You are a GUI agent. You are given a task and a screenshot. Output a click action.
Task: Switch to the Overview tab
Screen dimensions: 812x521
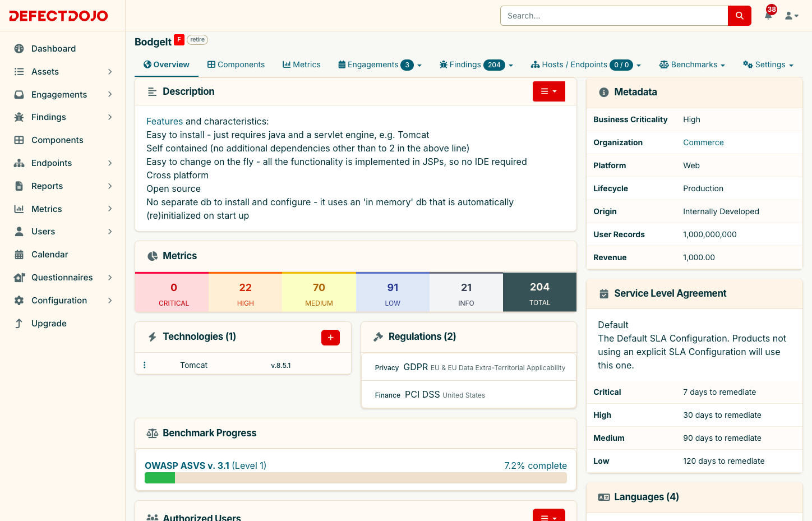tap(167, 64)
